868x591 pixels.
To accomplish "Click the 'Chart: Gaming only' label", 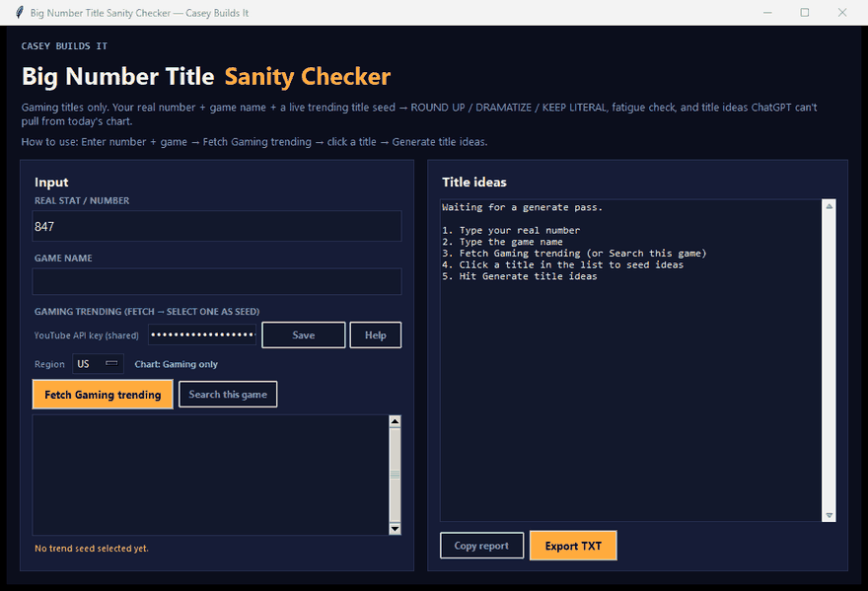I will point(176,364).
